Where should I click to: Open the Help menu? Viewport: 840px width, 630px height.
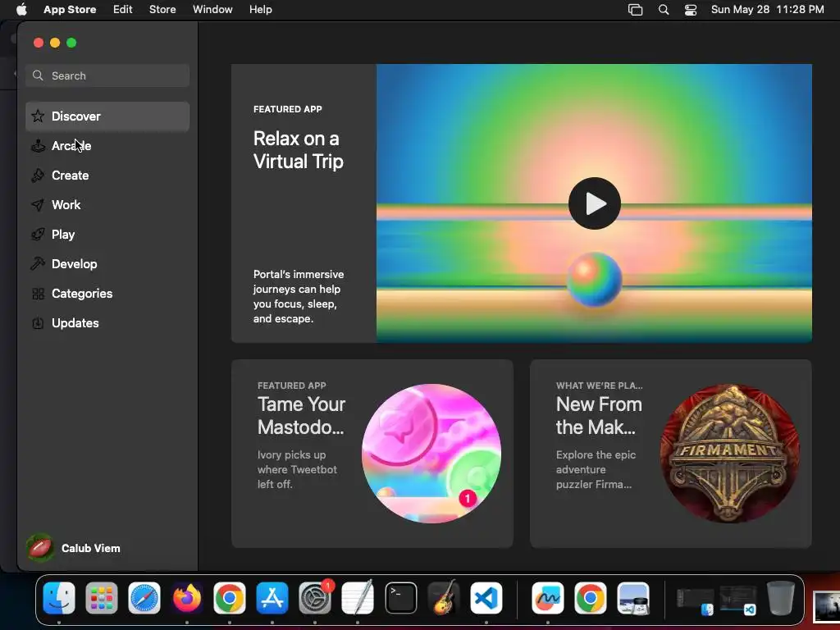point(260,10)
